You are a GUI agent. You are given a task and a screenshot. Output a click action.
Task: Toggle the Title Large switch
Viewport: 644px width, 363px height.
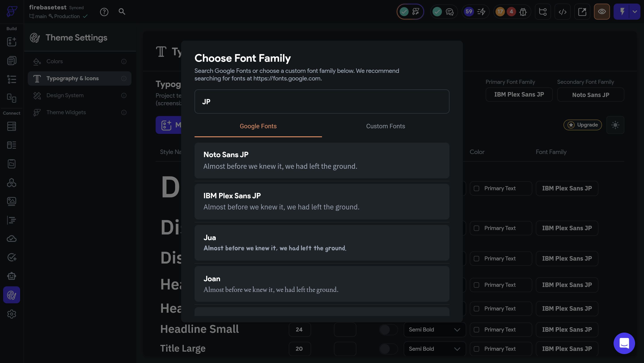tap(388, 349)
